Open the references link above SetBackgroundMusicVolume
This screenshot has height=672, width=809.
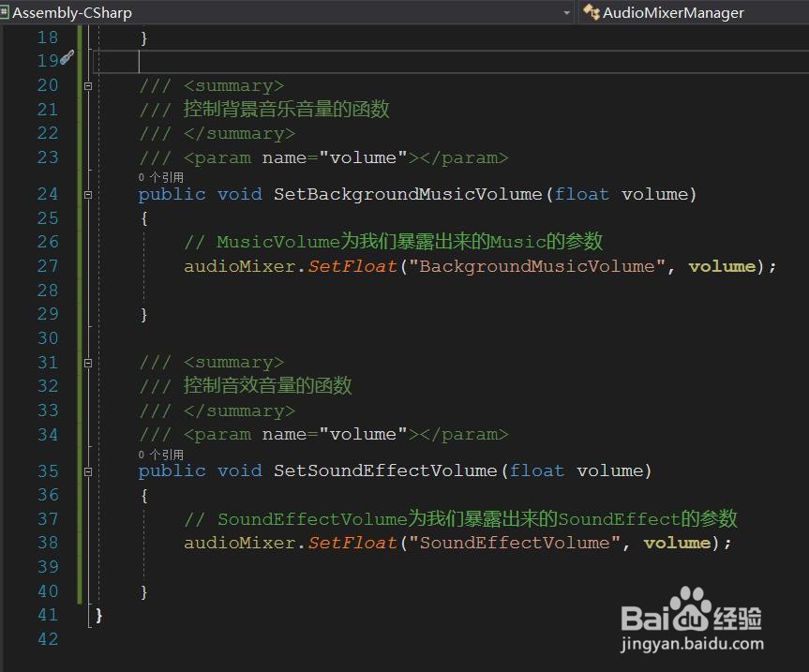click(161, 177)
